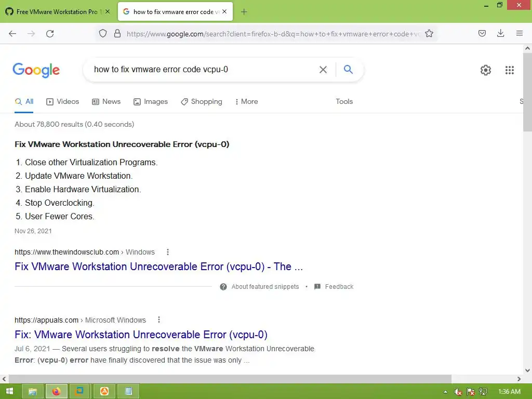The image size is (532, 399).
Task: Click the horizontal scroll right arrow
Action: pyautogui.click(x=519, y=379)
